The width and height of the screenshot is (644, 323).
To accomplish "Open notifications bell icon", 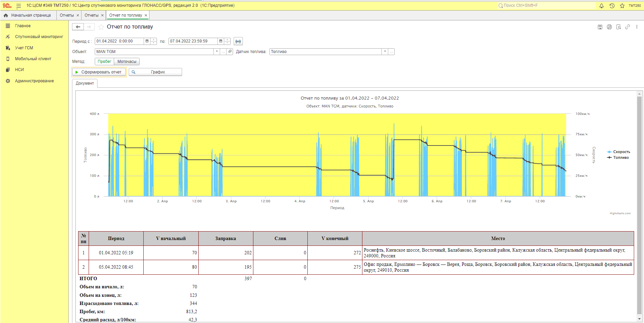I will 602,6.
